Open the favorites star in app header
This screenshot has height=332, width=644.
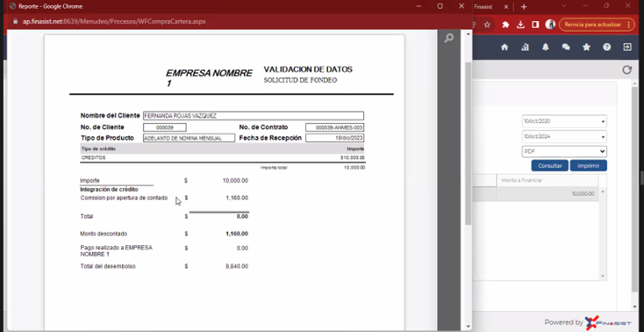click(586, 47)
